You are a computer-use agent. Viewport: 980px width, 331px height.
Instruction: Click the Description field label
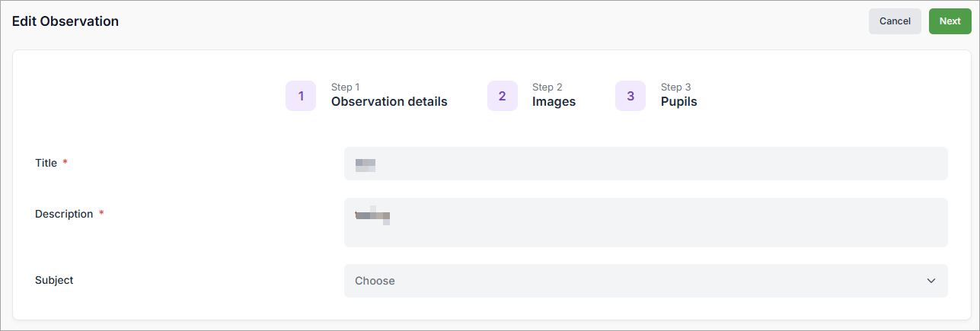pos(64,214)
